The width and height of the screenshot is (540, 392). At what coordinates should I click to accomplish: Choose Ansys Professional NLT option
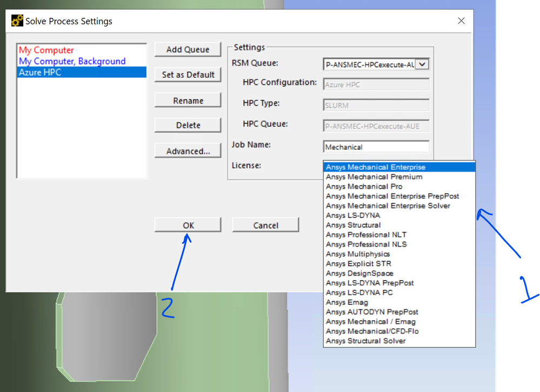399,235
